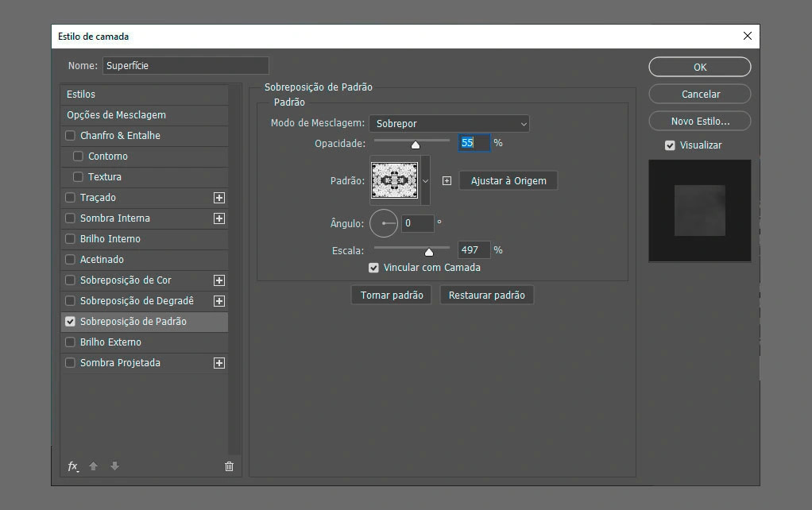
Task: Click the fx icon below the styles list
Action: (72, 467)
